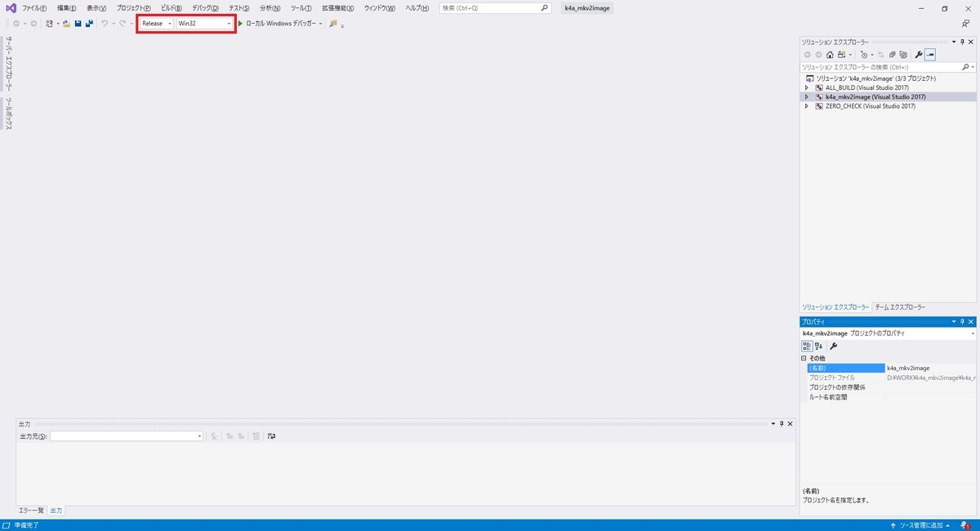
Task: Pin the 出力 output panel
Action: click(x=782, y=424)
